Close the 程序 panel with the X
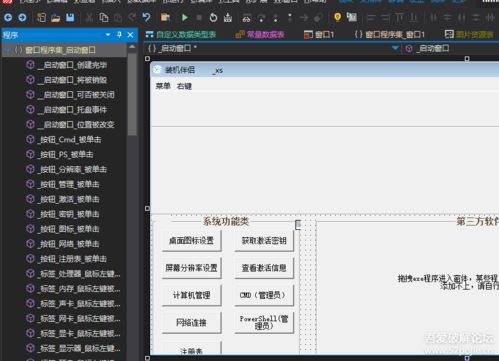499x361 pixels. [130, 35]
